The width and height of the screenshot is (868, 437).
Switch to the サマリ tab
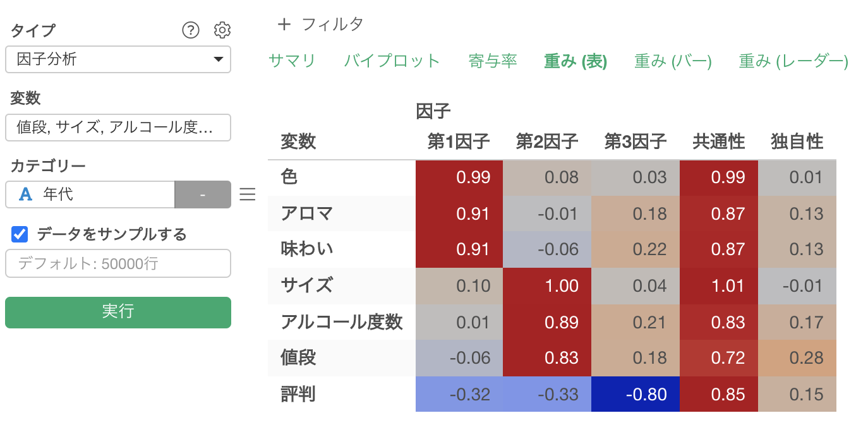tap(292, 61)
